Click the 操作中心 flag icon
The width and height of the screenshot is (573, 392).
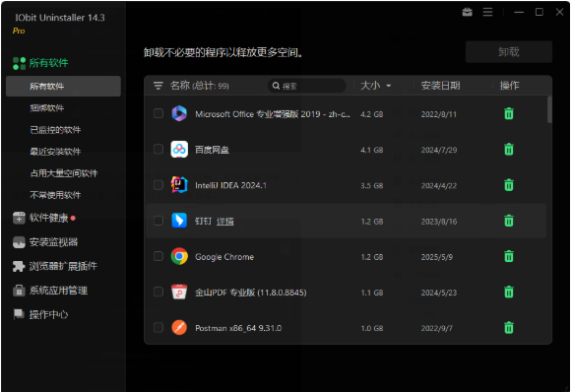click(x=19, y=314)
